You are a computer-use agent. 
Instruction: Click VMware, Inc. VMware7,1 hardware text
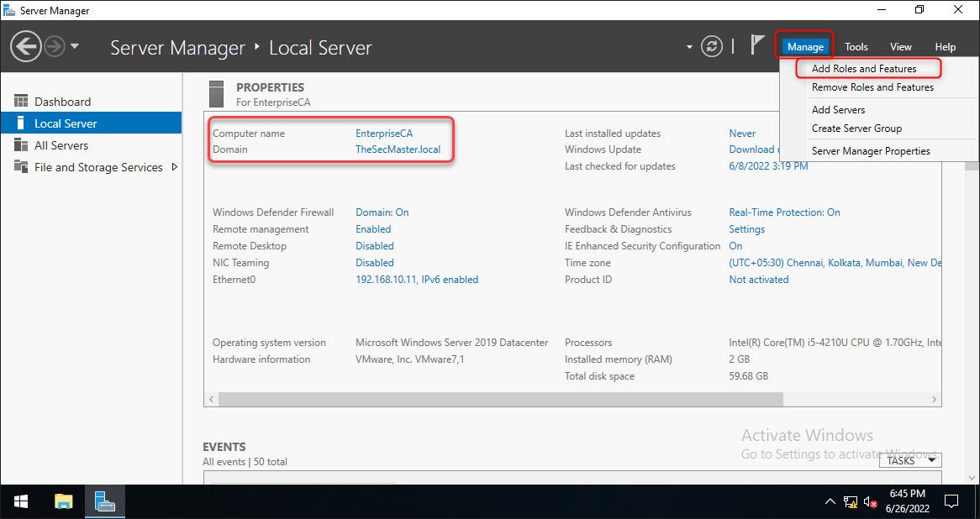coord(409,359)
